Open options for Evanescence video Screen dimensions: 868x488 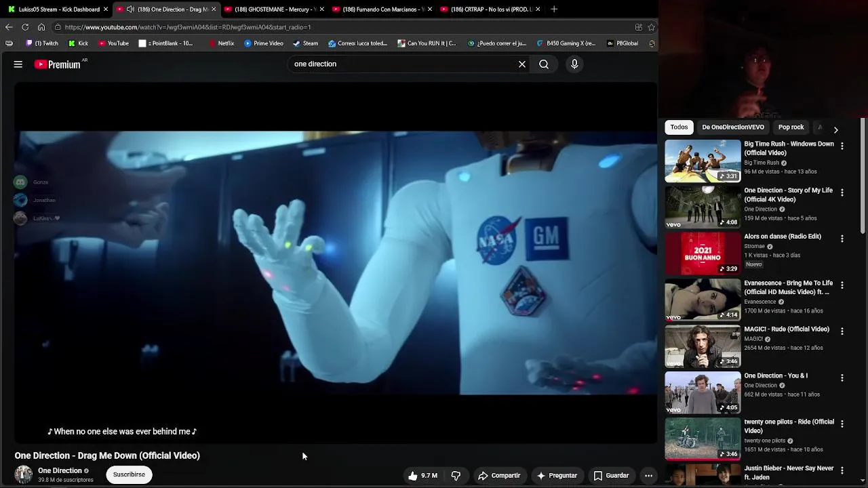(842, 285)
